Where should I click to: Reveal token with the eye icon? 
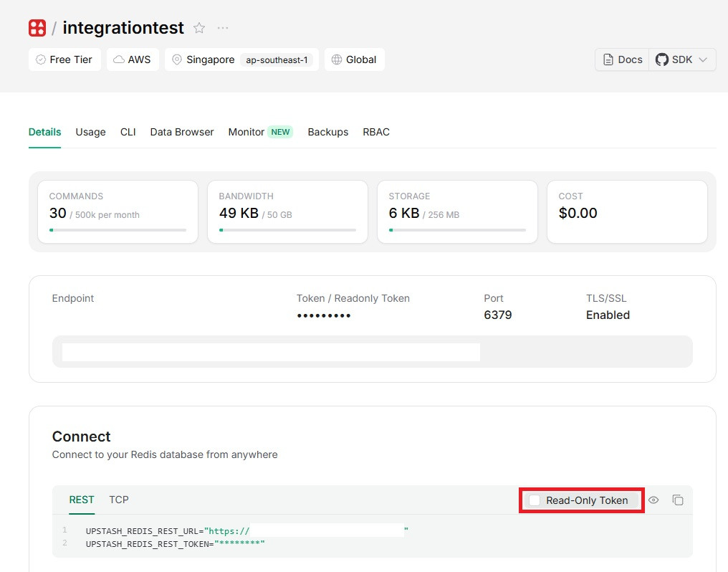[653, 500]
